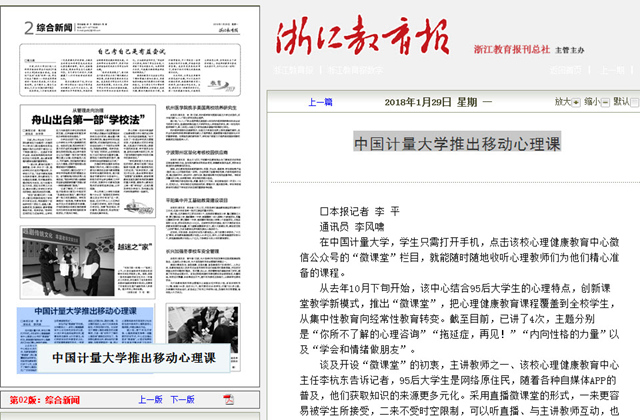The width and height of the screenshot is (640, 420).
Task: Click the 默认 default size icon
Action: coord(635,102)
